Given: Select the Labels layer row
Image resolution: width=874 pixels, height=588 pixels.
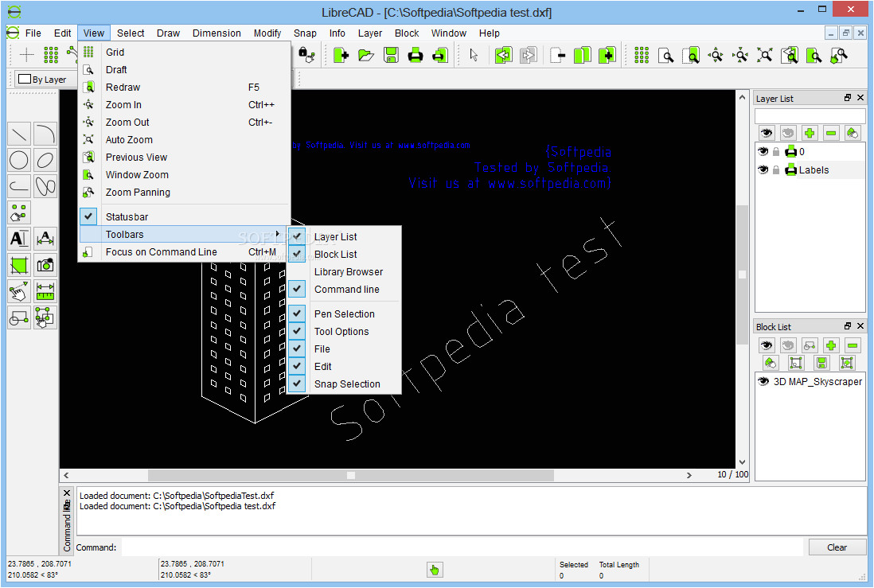Looking at the screenshot, I should (810, 169).
